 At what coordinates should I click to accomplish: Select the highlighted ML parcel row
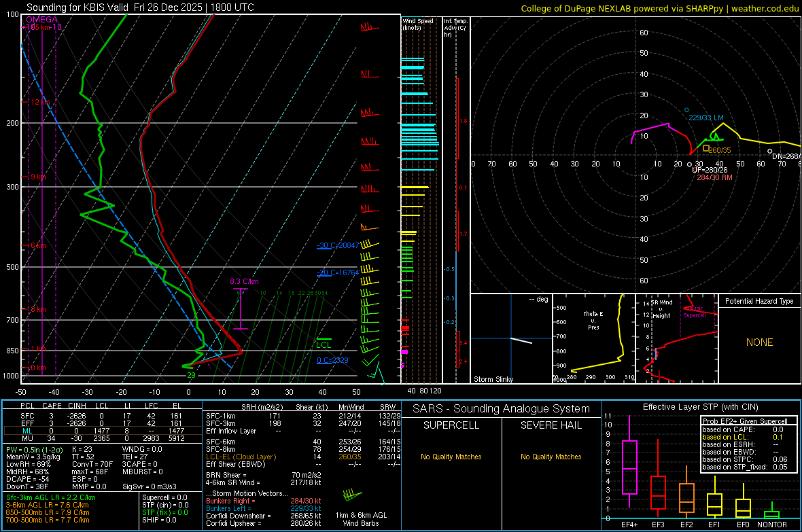pyautogui.click(x=102, y=431)
